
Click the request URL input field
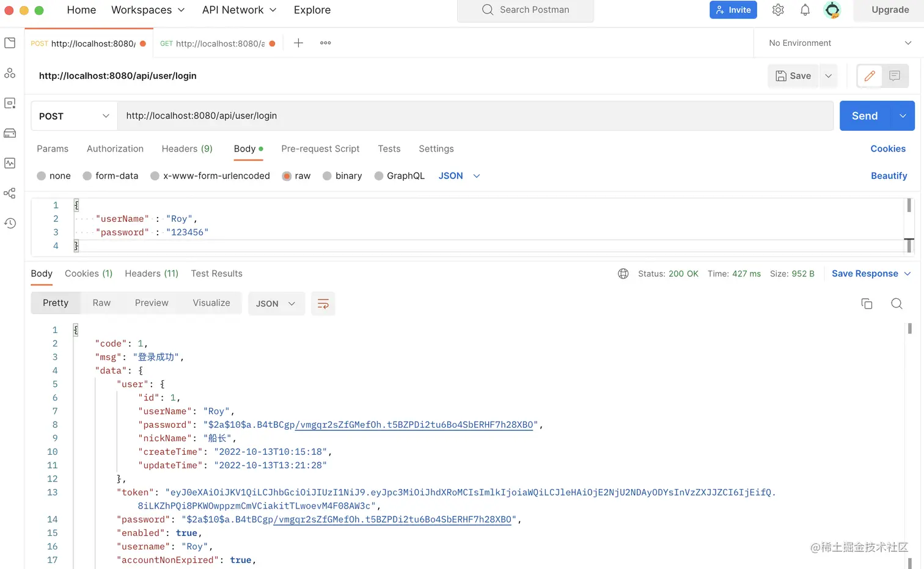pyautogui.click(x=475, y=116)
